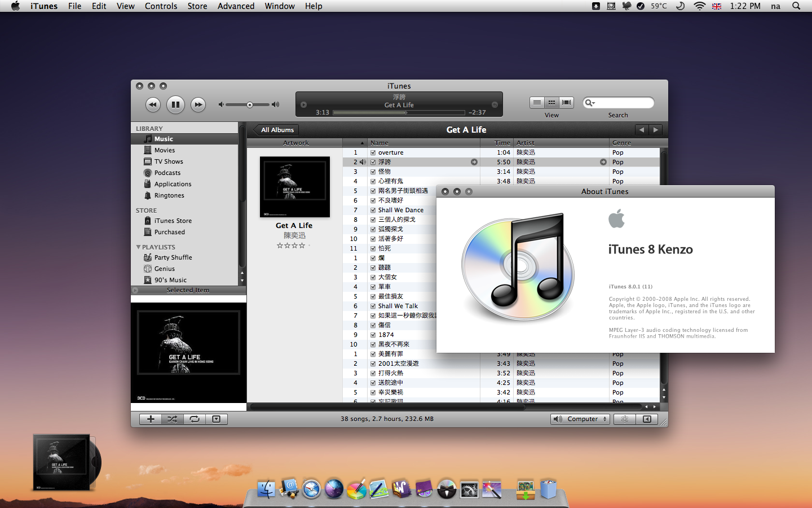Screen dimensions: 812x508
Task: Click the All Albums back button
Action: point(276,130)
